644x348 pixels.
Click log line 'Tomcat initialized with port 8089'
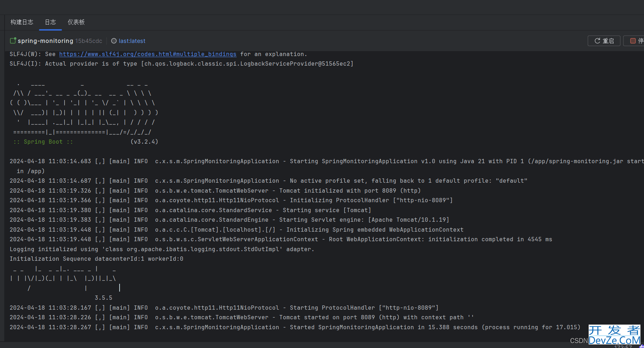pos(215,190)
